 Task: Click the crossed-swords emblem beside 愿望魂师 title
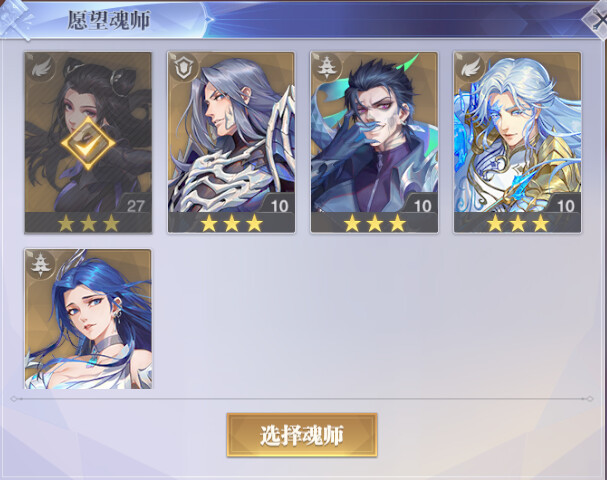17,17
